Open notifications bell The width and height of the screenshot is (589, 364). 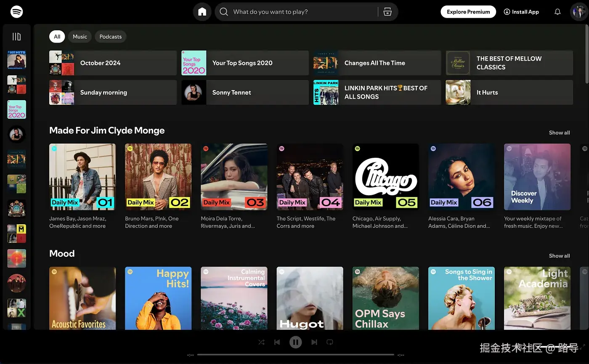(557, 12)
